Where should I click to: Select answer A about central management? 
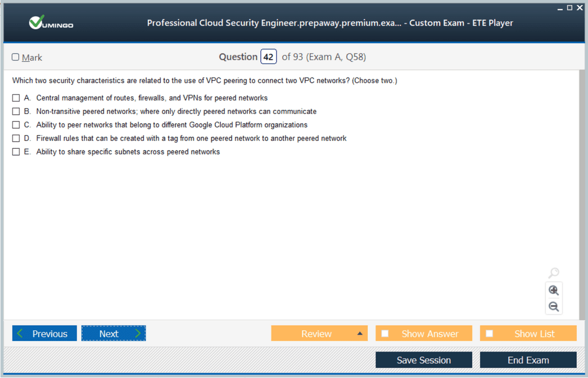pos(16,98)
